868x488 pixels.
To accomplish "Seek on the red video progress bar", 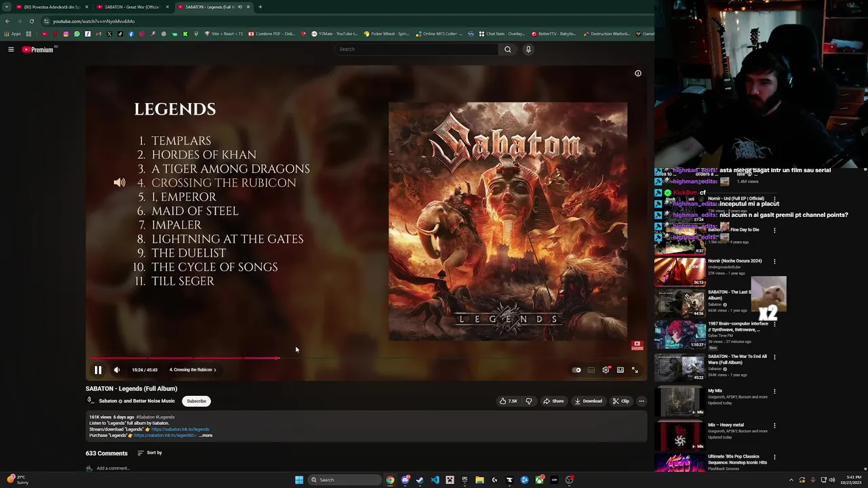I will tap(183, 358).
